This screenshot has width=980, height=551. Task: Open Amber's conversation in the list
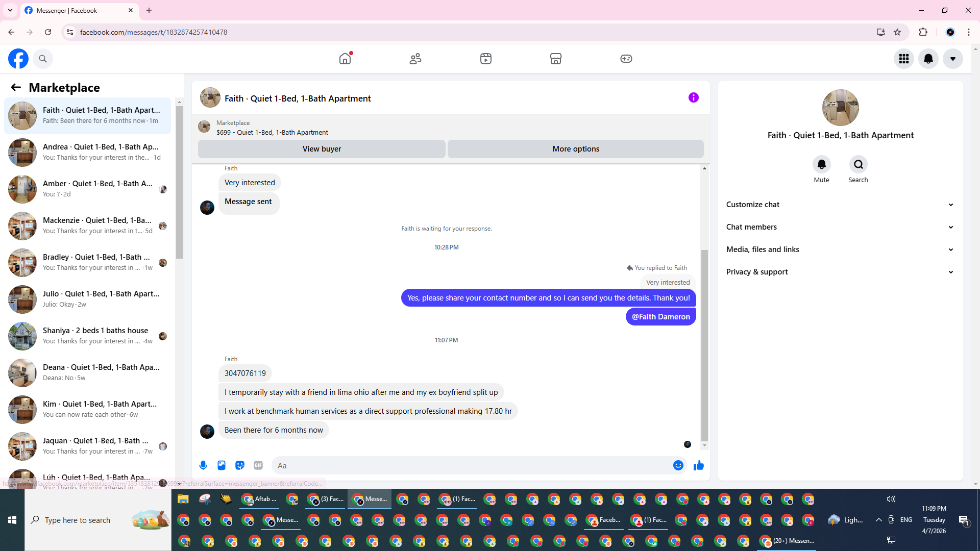87,189
